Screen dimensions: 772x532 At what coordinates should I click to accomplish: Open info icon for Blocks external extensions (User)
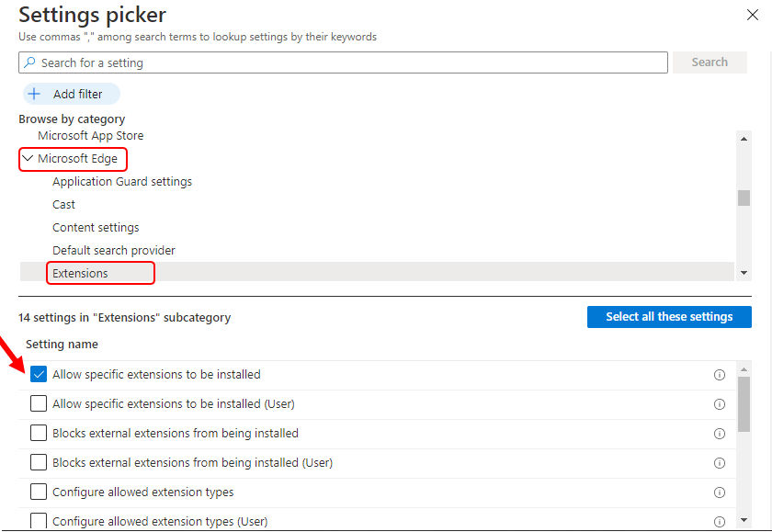720,463
